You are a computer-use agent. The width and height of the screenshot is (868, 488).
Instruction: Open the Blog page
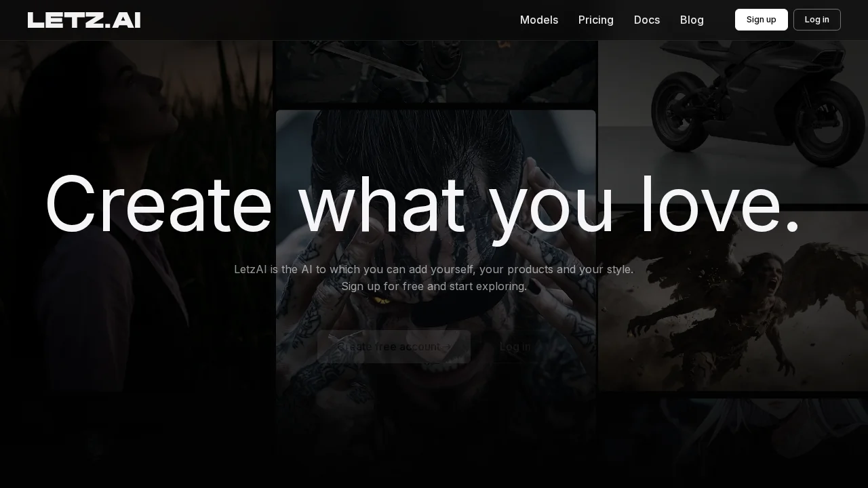click(692, 20)
